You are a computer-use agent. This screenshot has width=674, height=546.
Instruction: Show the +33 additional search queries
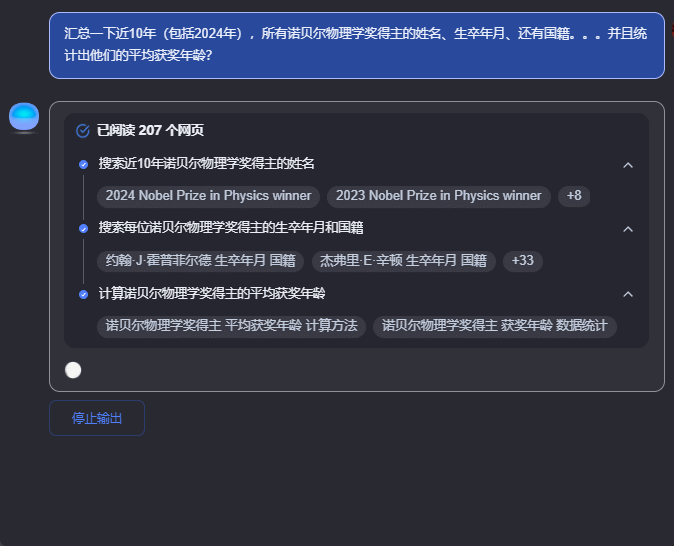[523, 261]
